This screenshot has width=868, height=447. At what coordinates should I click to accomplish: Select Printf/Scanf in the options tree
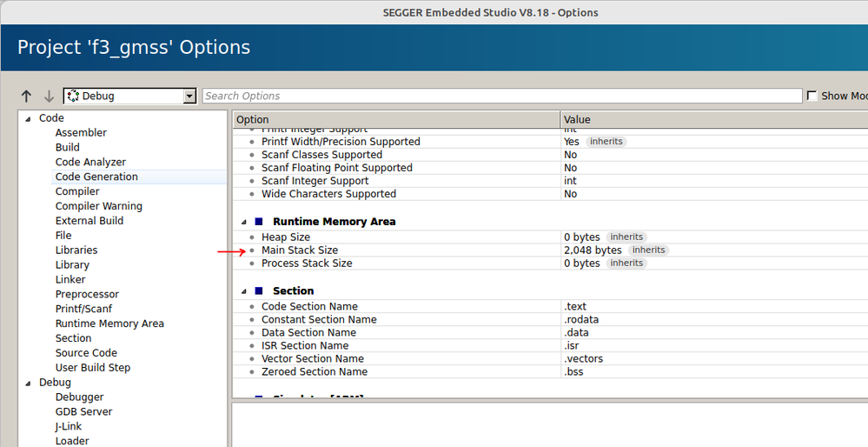tap(83, 309)
